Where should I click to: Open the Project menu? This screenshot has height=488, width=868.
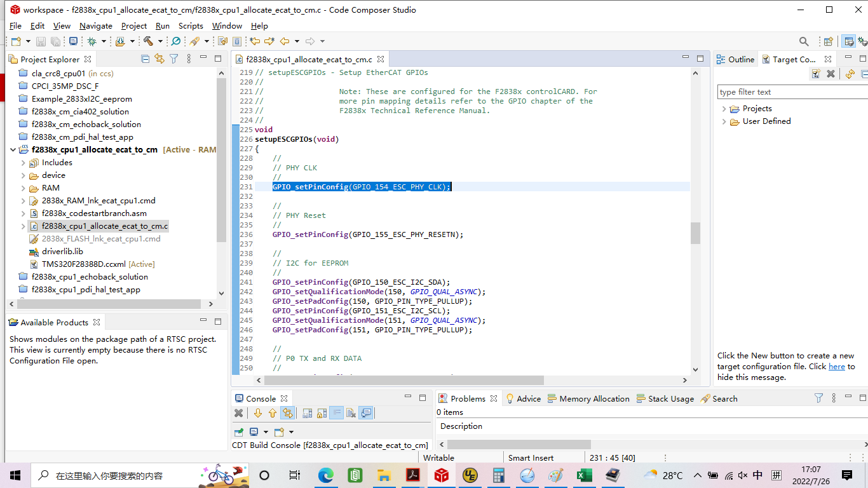tap(134, 26)
